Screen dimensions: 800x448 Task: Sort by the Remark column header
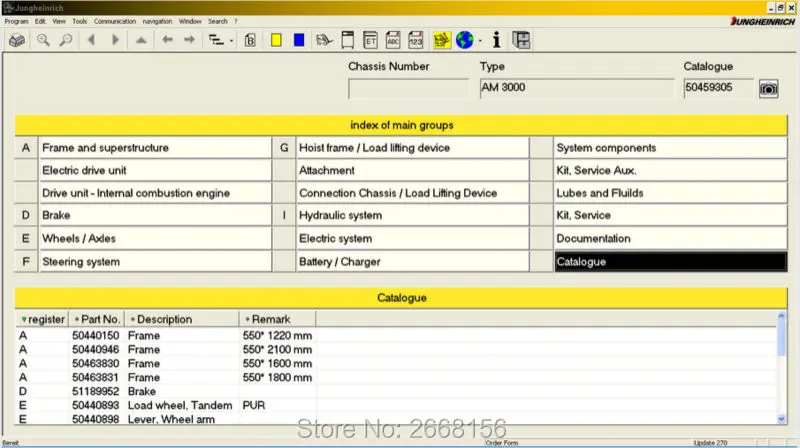point(278,319)
